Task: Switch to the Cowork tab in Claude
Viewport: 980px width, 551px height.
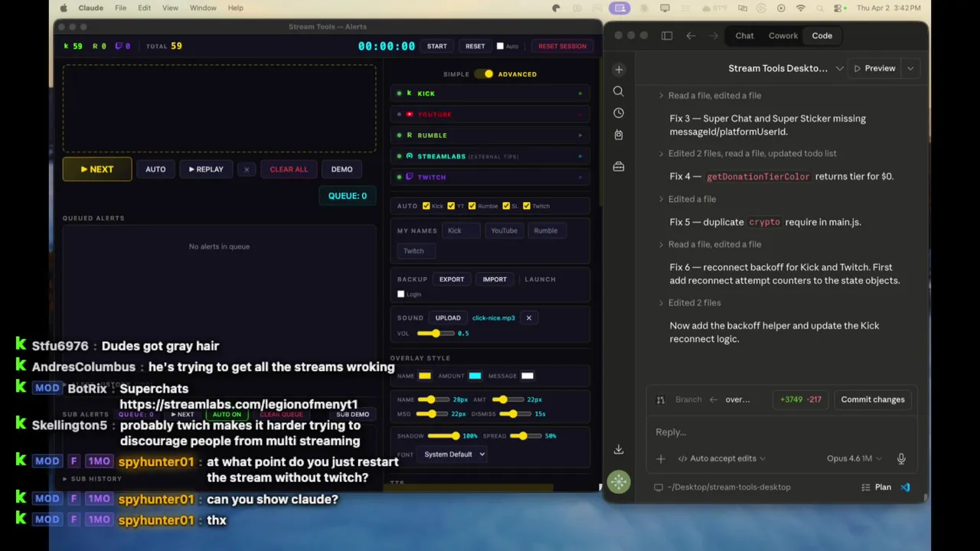Action: click(x=783, y=35)
